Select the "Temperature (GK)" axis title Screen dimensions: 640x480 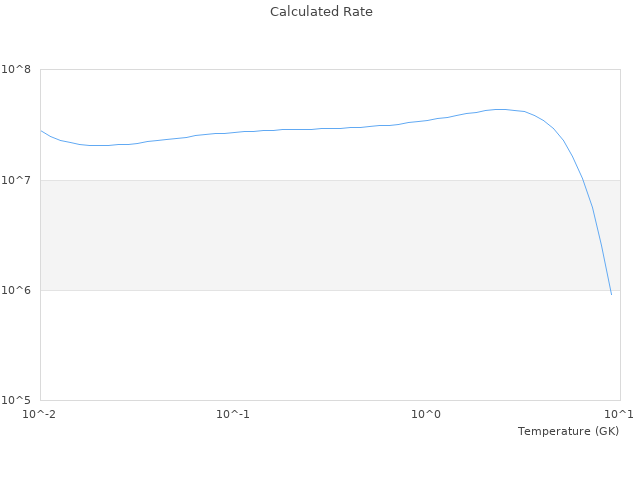568,431
